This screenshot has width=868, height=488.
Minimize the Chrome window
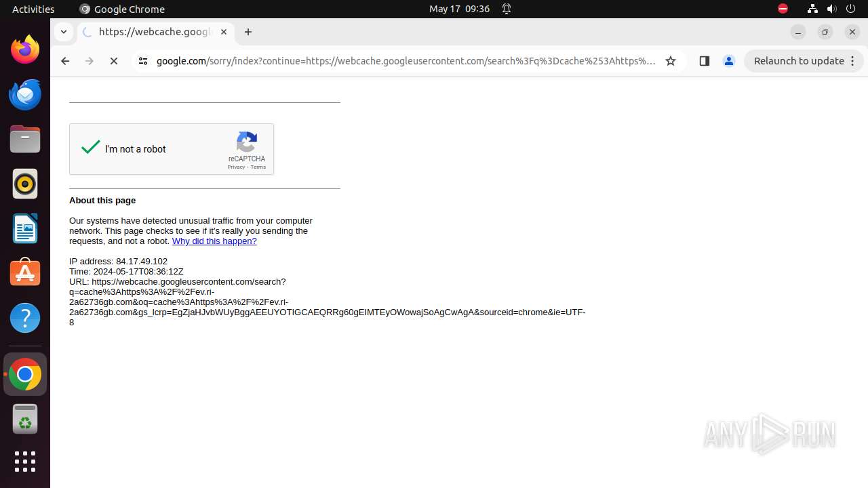798,32
